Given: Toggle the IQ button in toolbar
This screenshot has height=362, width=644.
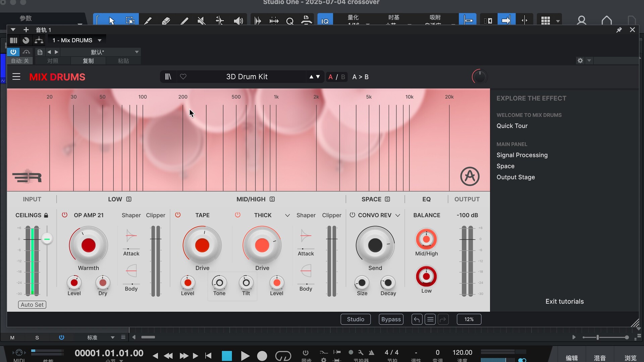Looking at the screenshot, I should 325,21.
